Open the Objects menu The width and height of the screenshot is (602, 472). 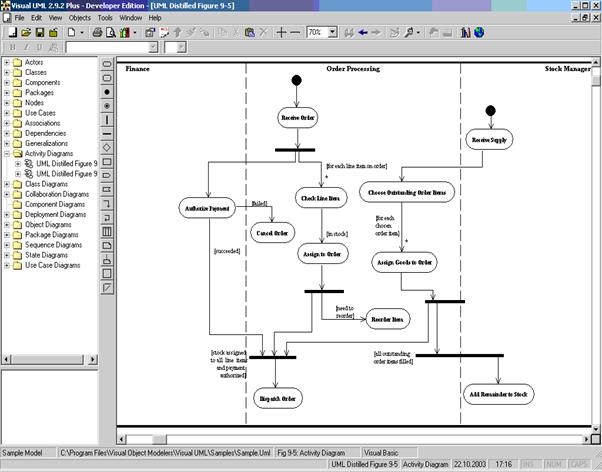click(80, 18)
